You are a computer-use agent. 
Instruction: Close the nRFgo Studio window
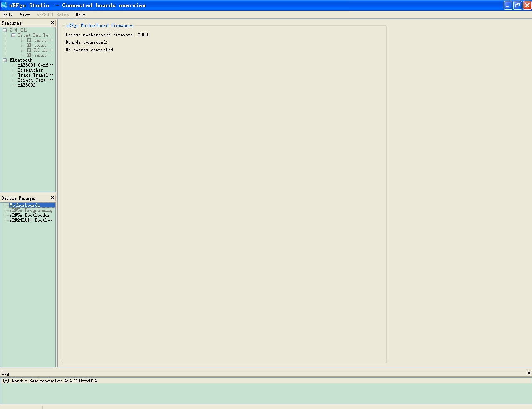[527, 5]
